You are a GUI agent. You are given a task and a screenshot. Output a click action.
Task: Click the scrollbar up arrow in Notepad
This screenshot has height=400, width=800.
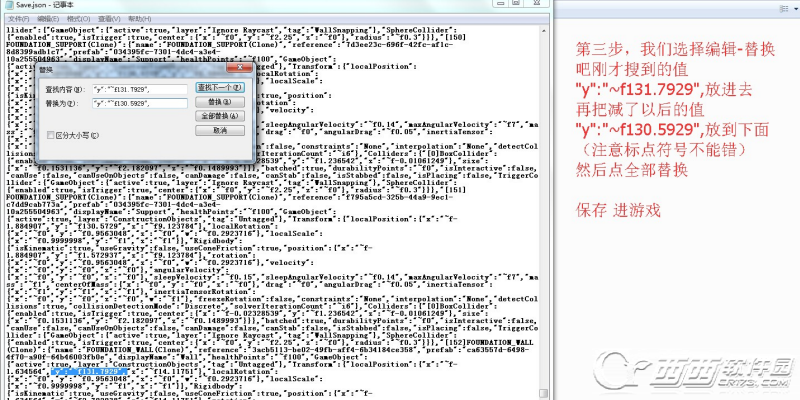coord(544,31)
